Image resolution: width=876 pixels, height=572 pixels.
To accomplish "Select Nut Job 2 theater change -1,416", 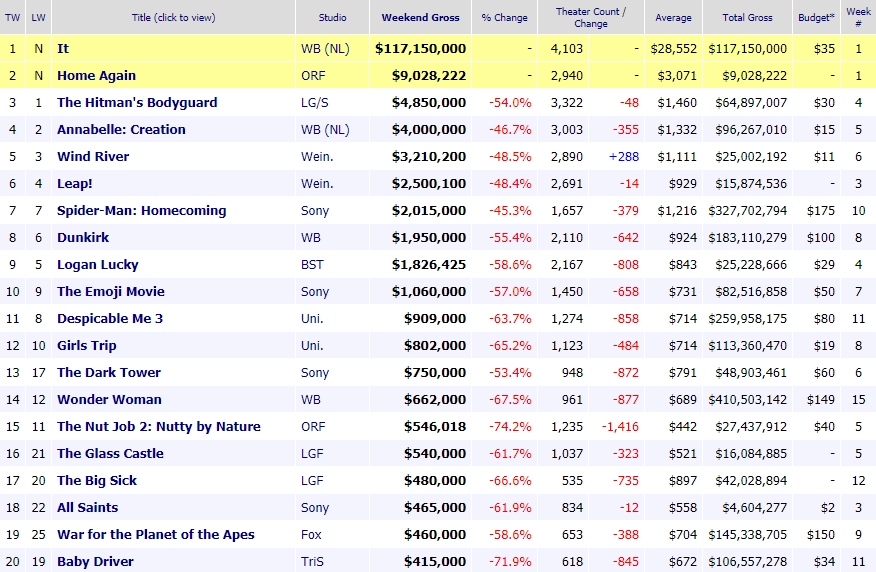I will coord(620,427).
